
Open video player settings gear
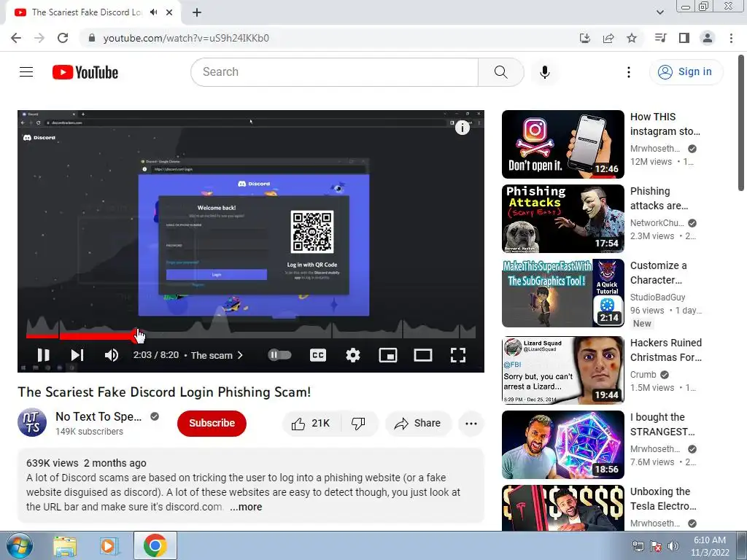pos(353,355)
